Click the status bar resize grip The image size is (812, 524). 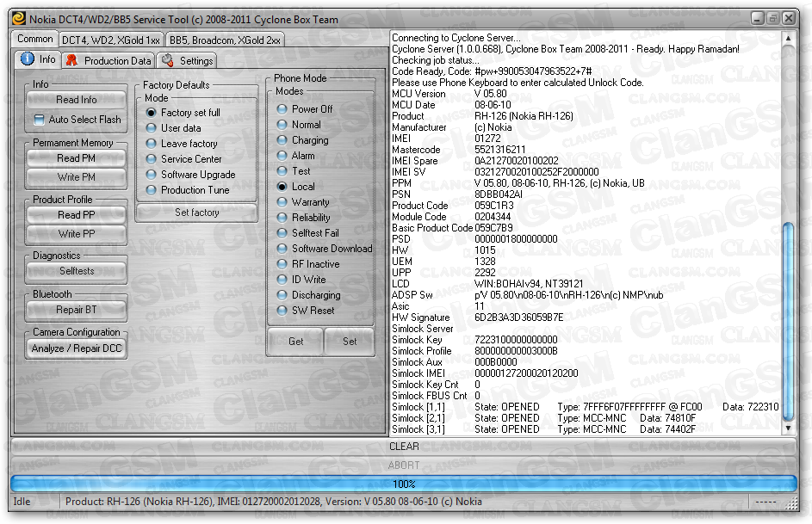point(791,502)
